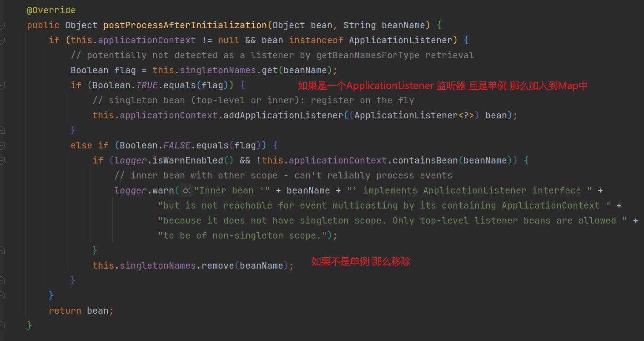Collapse the postProcessAfterInitialization method fold handle
Screen dimensions: 644x341
click(2, 25)
